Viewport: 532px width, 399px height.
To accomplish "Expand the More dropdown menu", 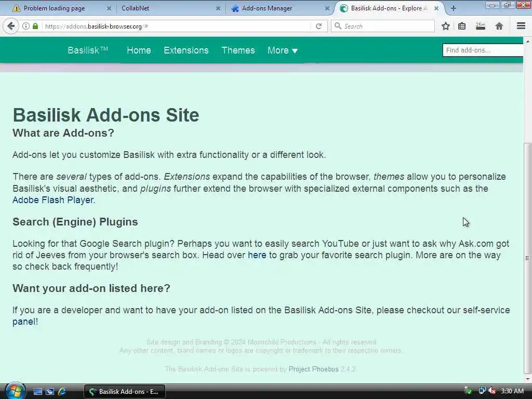I will tap(282, 50).
